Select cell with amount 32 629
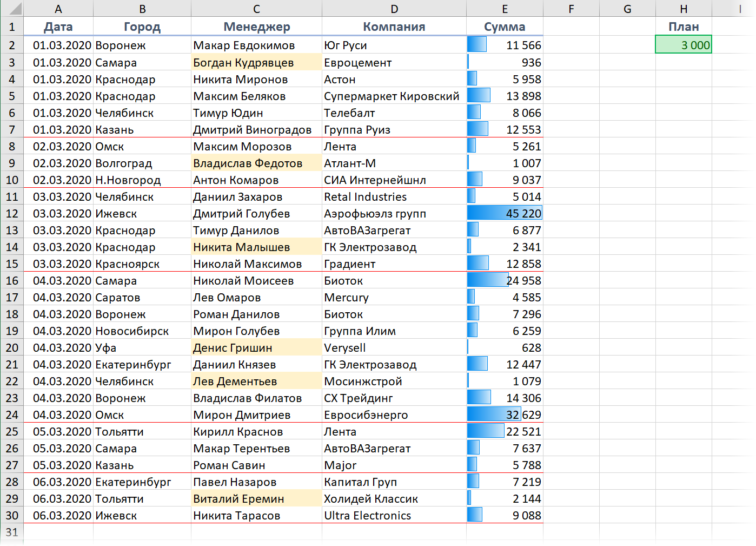The image size is (756, 546). coord(505,415)
